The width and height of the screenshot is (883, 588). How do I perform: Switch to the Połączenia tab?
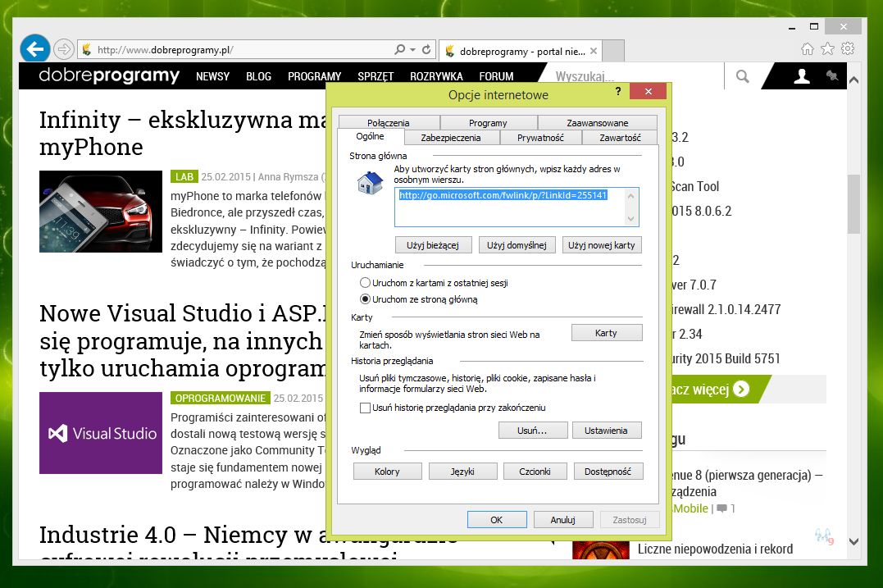(389, 123)
